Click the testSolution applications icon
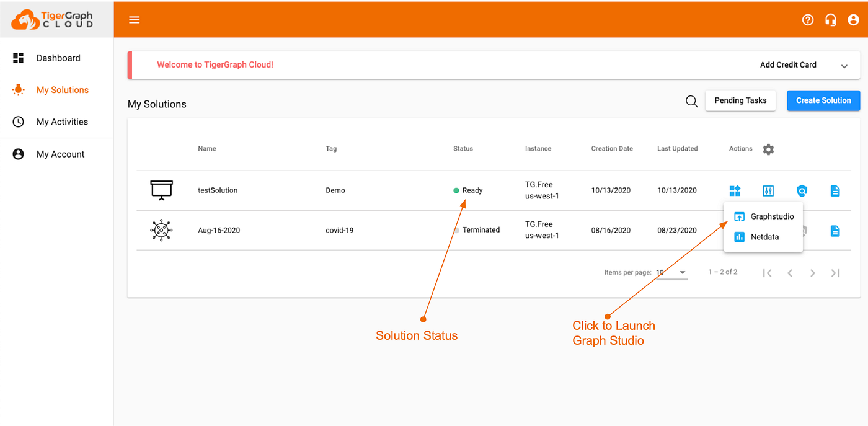 coord(735,190)
